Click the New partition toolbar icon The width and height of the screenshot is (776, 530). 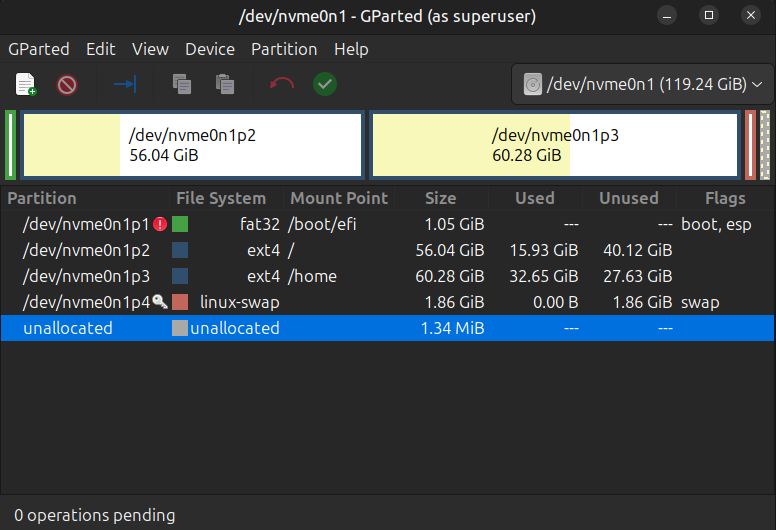(26, 85)
